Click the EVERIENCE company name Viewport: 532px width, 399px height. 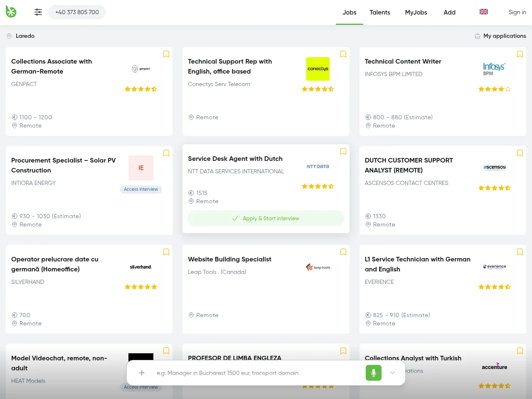tap(379, 282)
